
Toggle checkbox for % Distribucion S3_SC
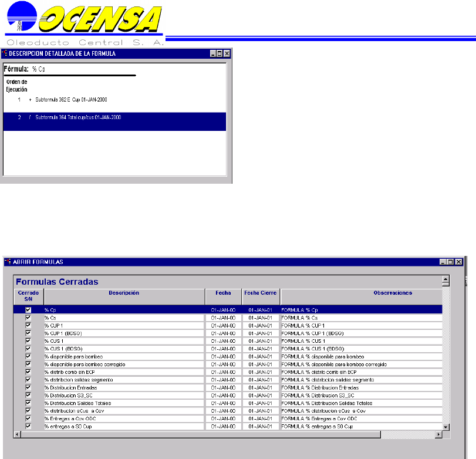click(x=28, y=395)
